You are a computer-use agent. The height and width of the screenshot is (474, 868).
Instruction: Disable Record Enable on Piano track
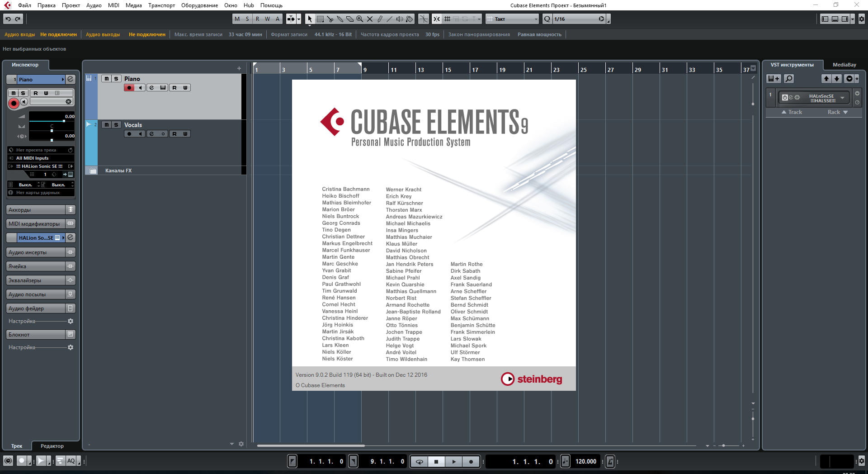point(129,88)
